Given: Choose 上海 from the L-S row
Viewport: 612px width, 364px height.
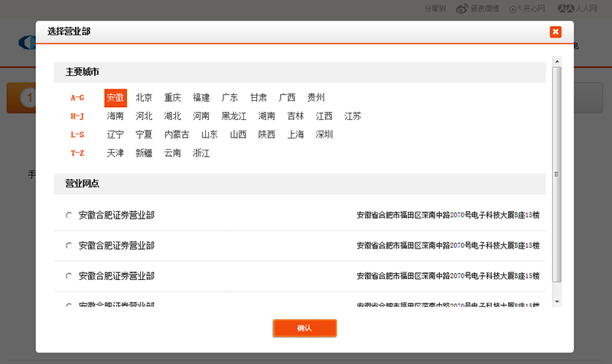Looking at the screenshot, I should coord(295,135).
